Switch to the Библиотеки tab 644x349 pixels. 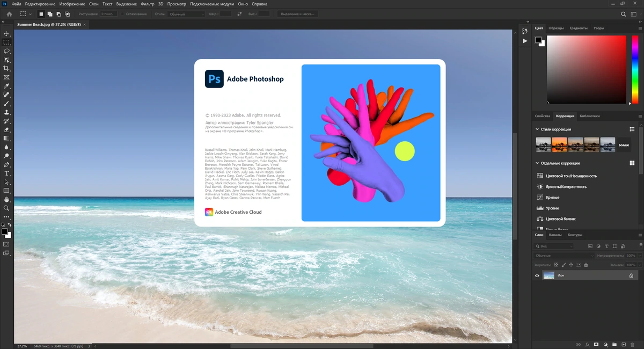tap(589, 116)
